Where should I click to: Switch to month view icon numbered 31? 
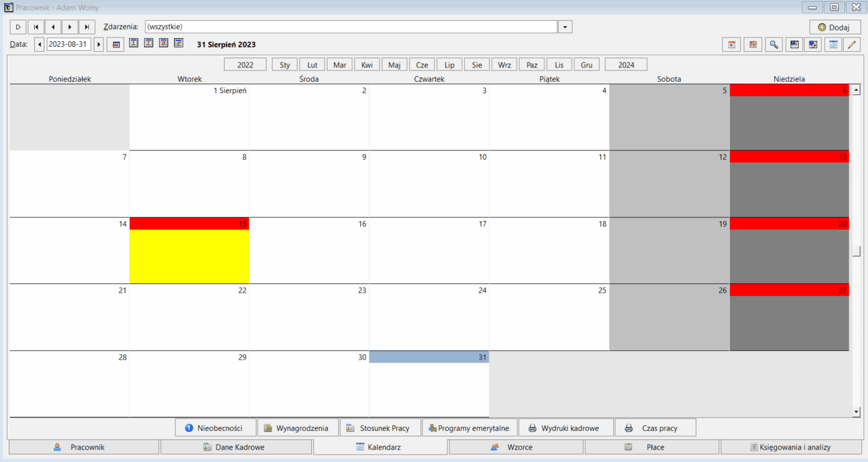[163, 43]
